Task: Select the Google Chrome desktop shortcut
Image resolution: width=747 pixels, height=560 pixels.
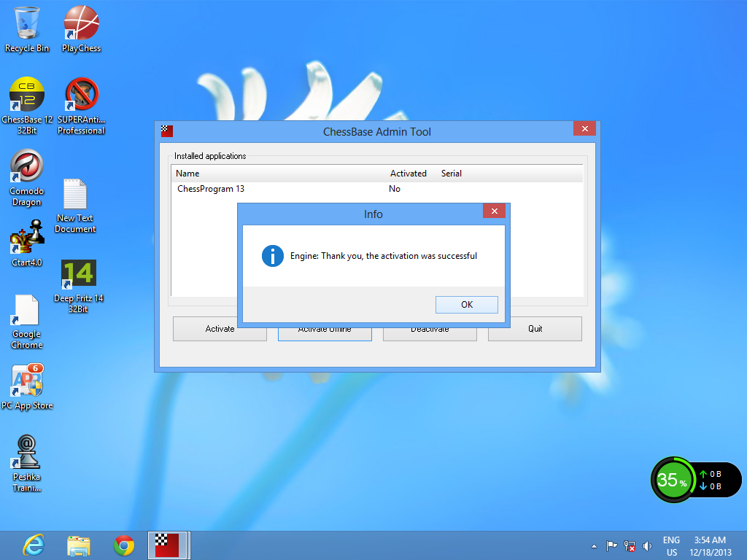Action: [27, 322]
